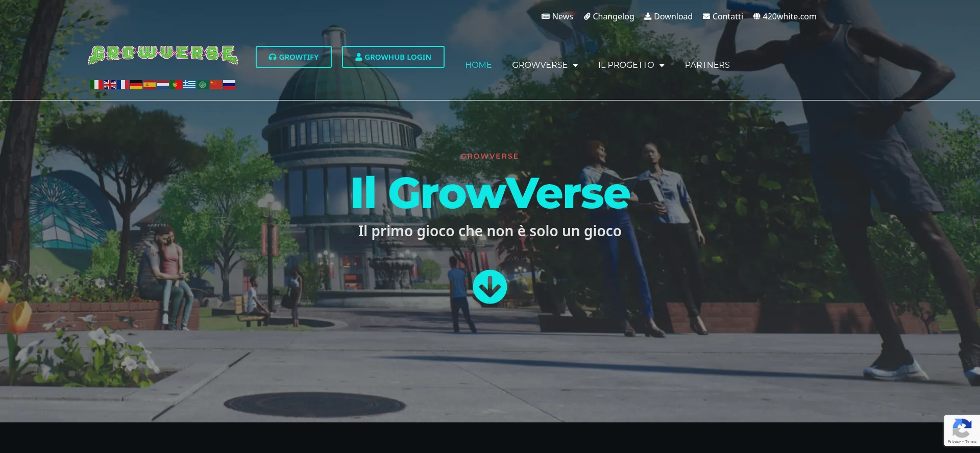The image size is (980, 453).
Task: Select the Russian flag language
Action: click(229, 85)
